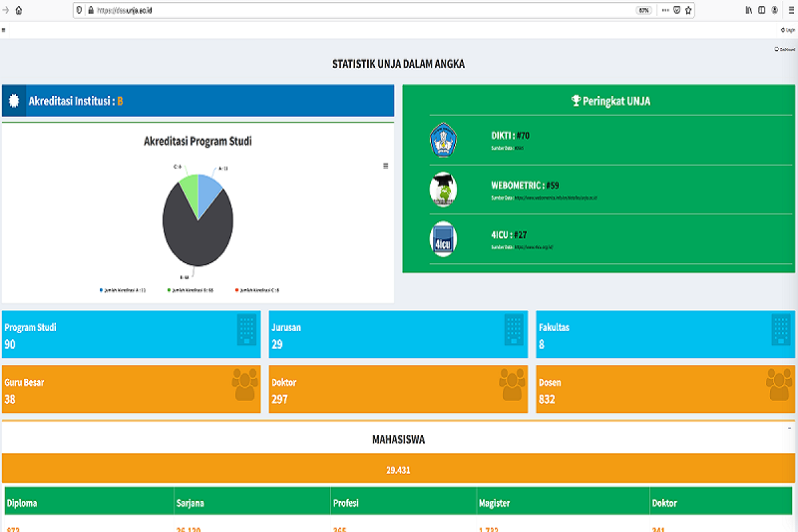
Task: Click the browser home icon
Action: [18, 10]
